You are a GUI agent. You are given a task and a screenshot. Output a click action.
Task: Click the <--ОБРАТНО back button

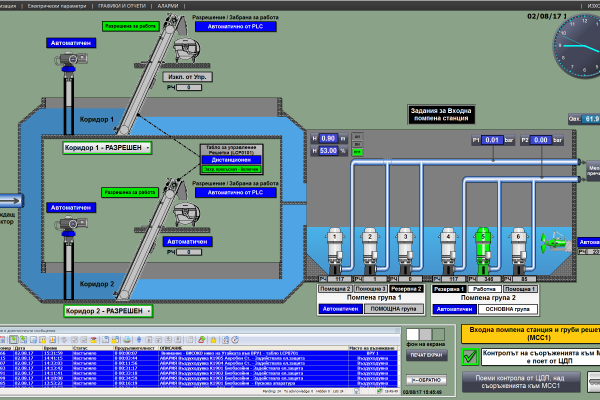pos(426,380)
